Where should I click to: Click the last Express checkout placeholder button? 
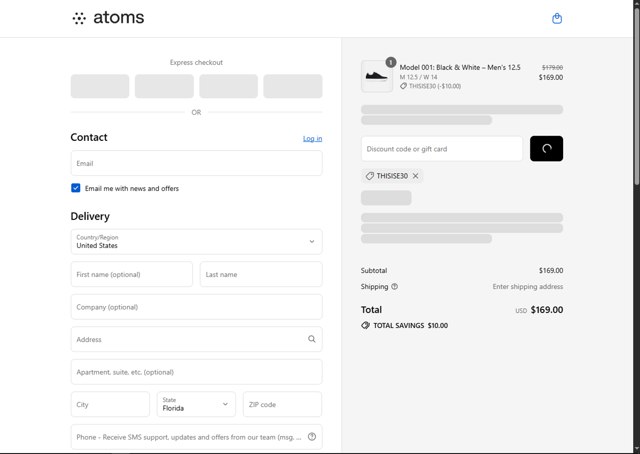(x=293, y=86)
